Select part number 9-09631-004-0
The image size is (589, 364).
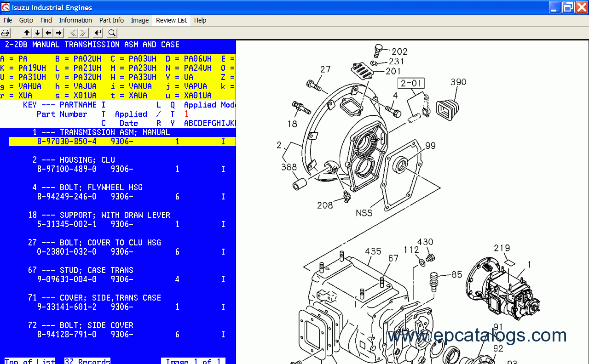coord(67,279)
